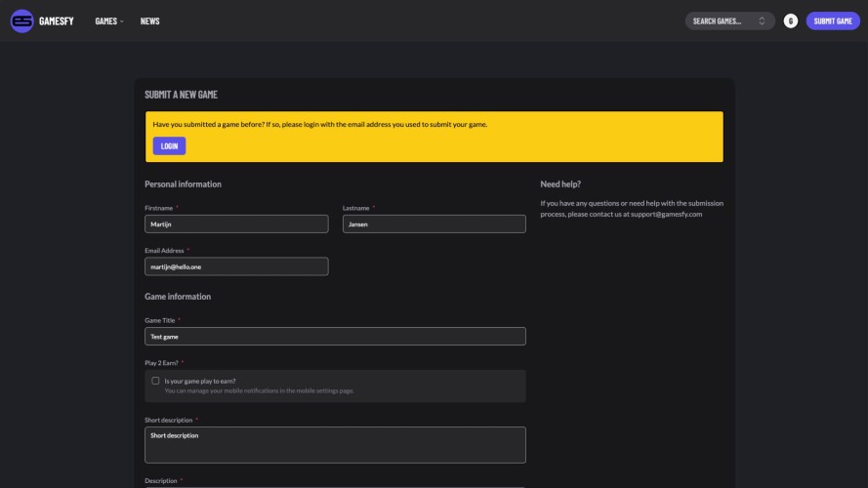Open the Gamesfy home text link
868x488 pixels.
(56, 21)
